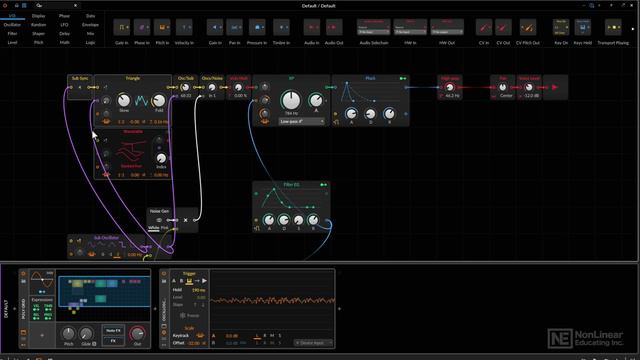Select the Envelope module category
The width and height of the screenshot is (640, 360).
point(90,24)
